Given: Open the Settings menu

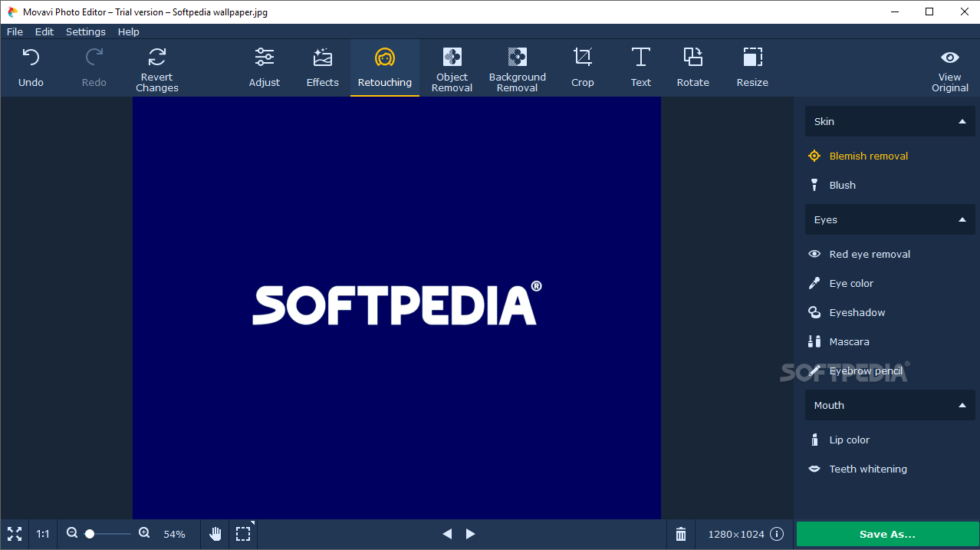Looking at the screenshot, I should [x=86, y=31].
